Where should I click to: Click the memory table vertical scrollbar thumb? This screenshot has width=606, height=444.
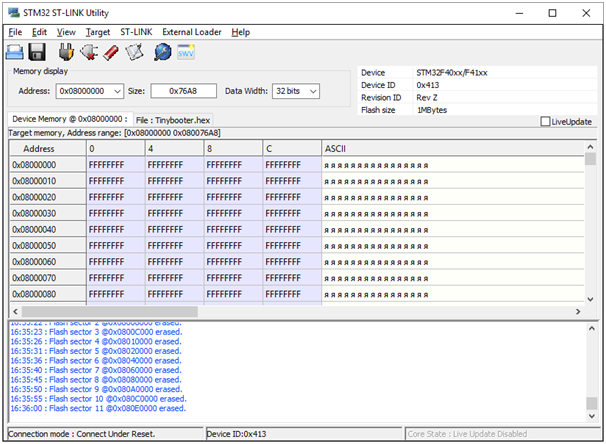click(590, 159)
